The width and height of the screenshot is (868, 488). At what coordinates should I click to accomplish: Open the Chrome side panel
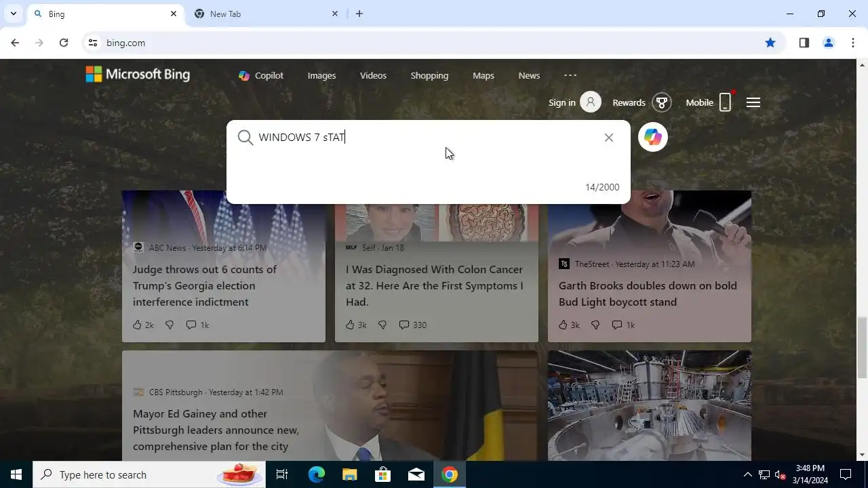point(804,43)
